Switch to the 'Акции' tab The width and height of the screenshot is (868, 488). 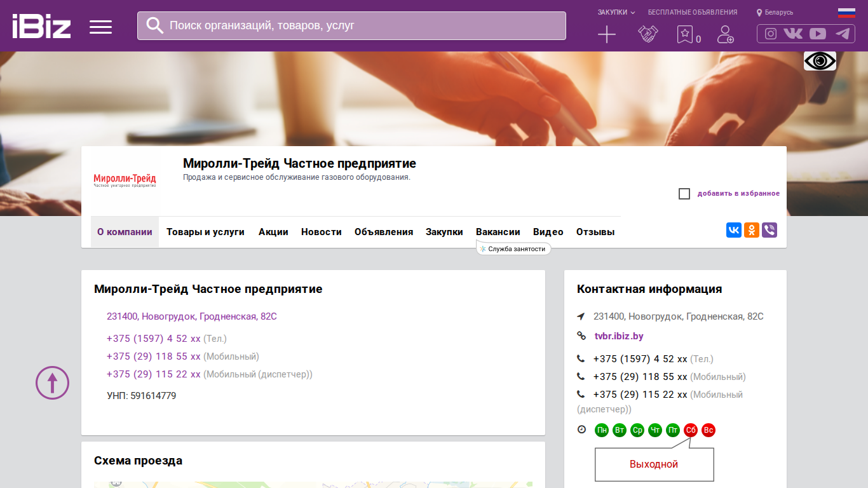(x=273, y=232)
